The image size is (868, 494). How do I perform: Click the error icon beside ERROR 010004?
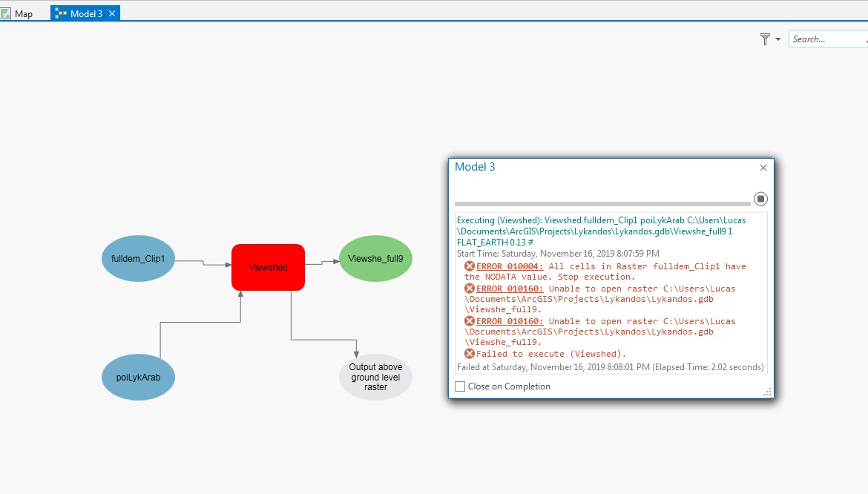click(x=470, y=266)
